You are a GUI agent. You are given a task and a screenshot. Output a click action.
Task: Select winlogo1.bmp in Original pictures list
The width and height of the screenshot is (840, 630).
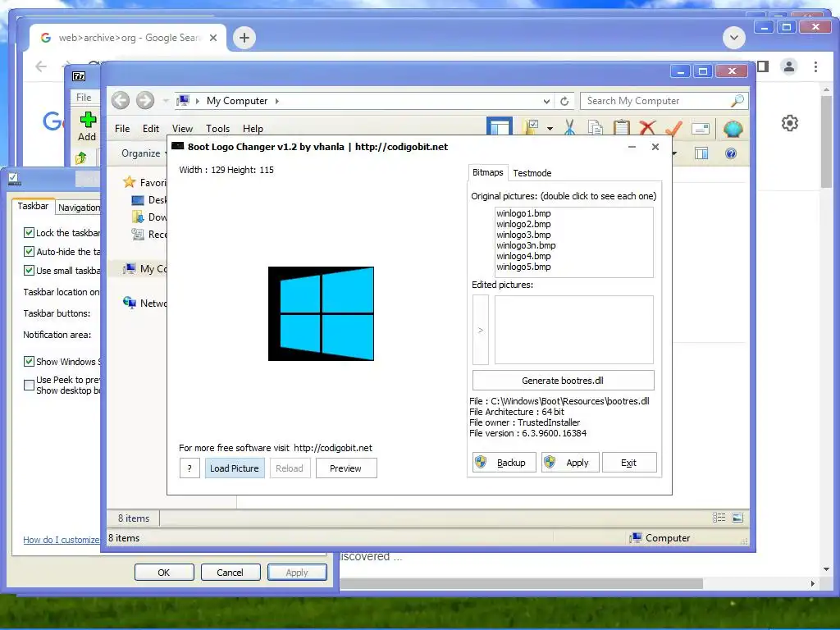pos(523,213)
